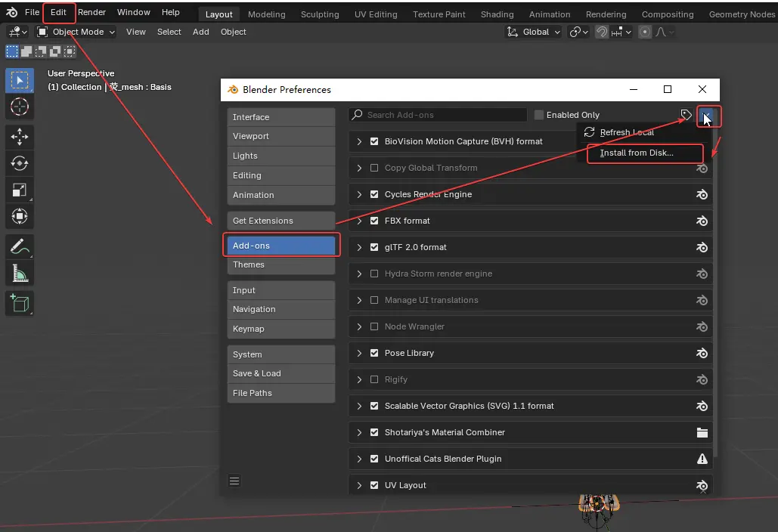Expand Scalable Vector Graphics SVG entry

pyautogui.click(x=359, y=406)
